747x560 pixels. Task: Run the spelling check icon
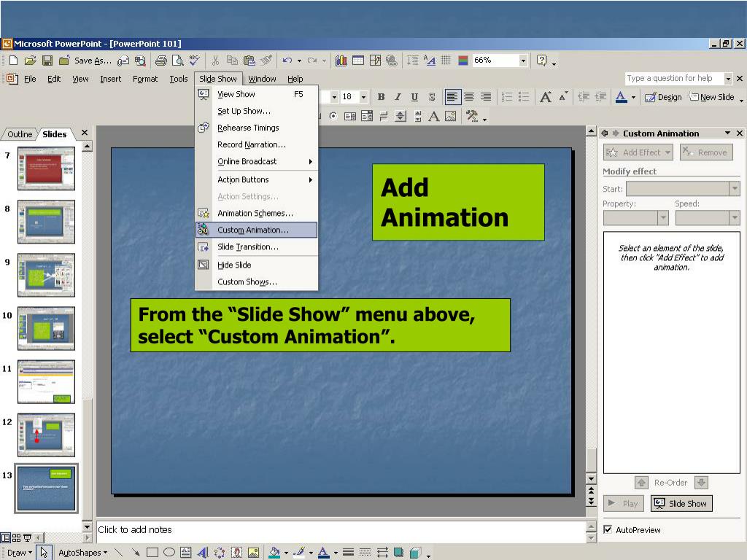click(x=194, y=61)
